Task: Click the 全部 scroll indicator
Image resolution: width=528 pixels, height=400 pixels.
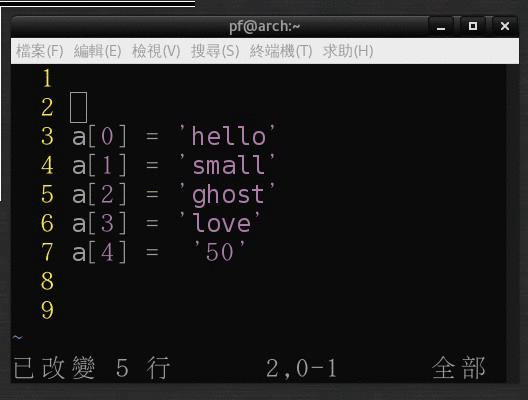Action: 459,368
